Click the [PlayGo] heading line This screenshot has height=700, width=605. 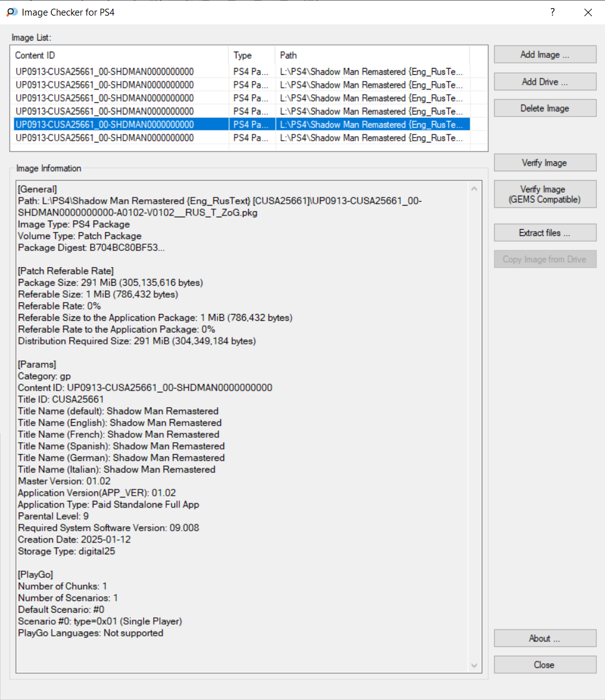point(35,575)
